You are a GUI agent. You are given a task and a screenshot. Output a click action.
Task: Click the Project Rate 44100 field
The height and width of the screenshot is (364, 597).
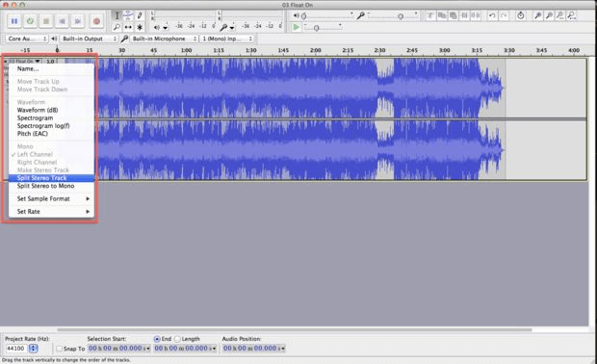pos(15,349)
